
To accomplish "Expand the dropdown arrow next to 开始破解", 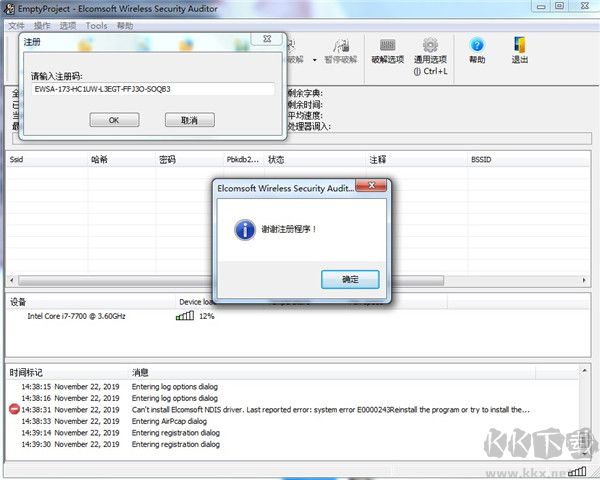I will (x=315, y=60).
